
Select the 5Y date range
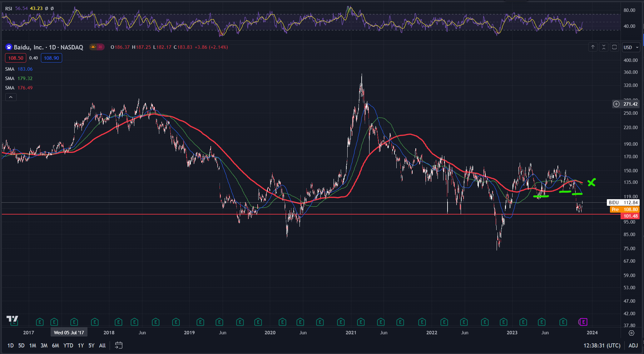91,346
